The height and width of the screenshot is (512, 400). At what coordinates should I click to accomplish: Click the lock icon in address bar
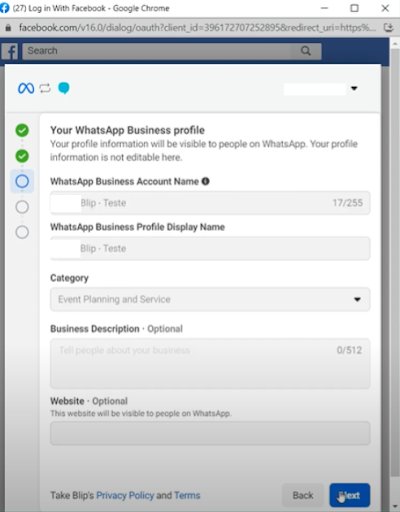(x=8, y=28)
